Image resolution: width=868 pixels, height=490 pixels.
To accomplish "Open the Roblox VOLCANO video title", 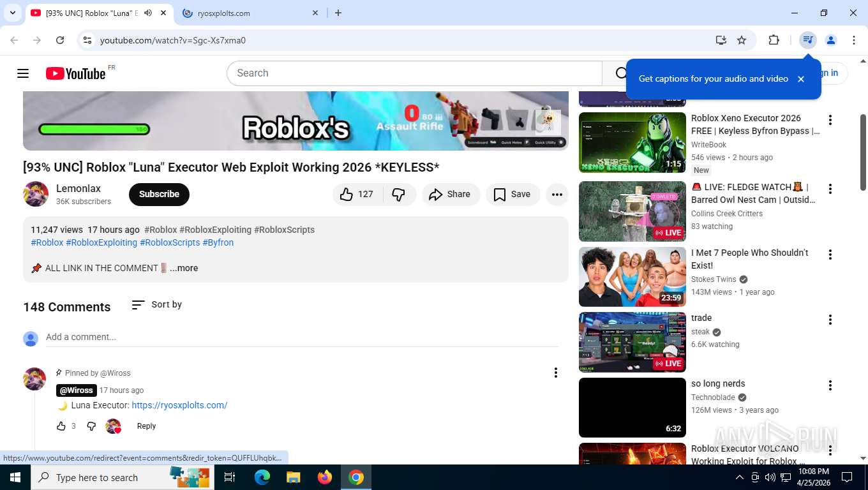I will coord(747,455).
